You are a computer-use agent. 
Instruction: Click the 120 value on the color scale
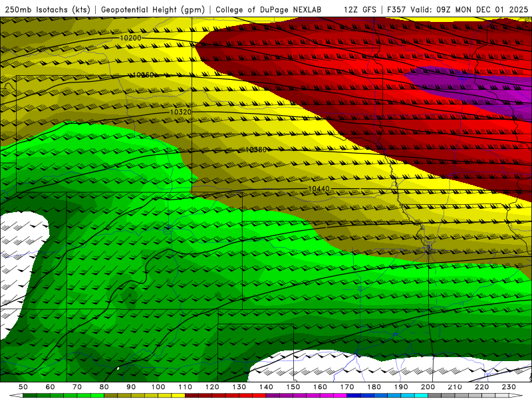212,387
